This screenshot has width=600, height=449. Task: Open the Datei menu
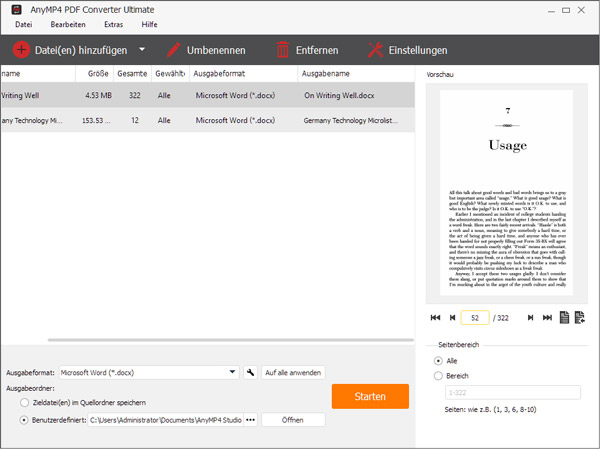pyautogui.click(x=23, y=24)
